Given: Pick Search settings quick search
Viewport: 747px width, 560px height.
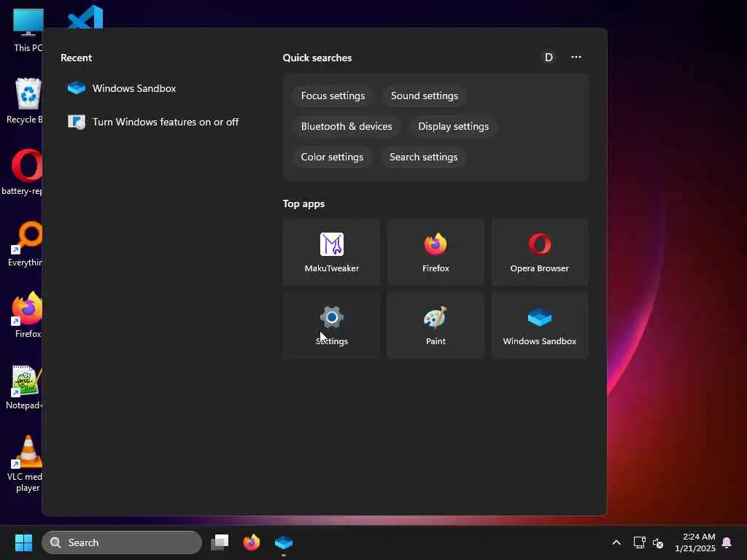Looking at the screenshot, I should [423, 157].
